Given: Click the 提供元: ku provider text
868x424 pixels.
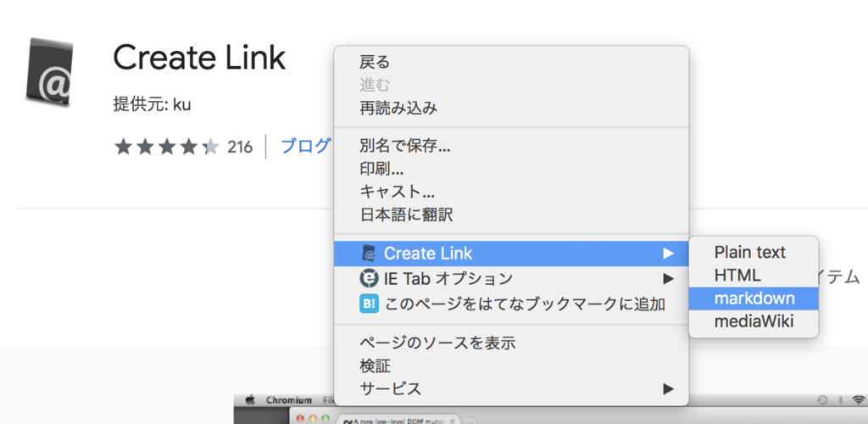Looking at the screenshot, I should pyautogui.click(x=153, y=104).
